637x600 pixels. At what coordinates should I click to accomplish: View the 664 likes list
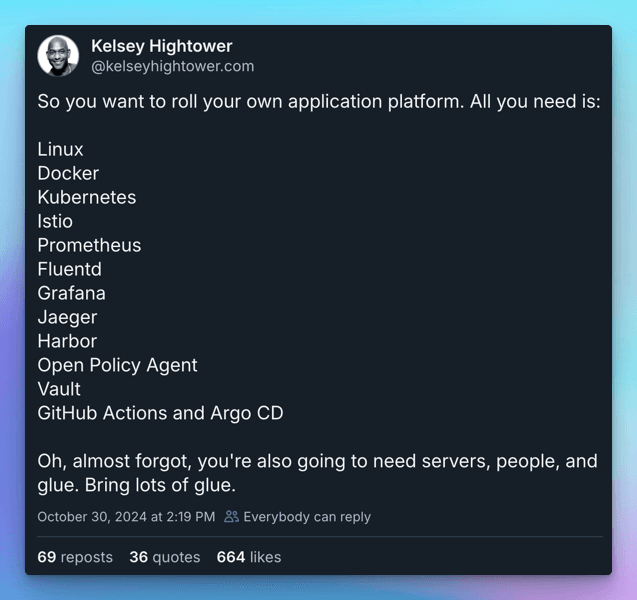click(x=249, y=557)
